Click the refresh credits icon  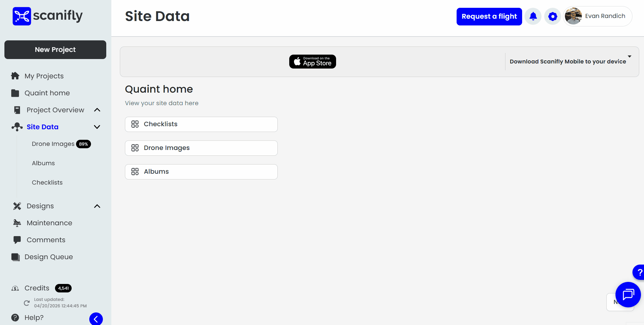[x=27, y=303]
